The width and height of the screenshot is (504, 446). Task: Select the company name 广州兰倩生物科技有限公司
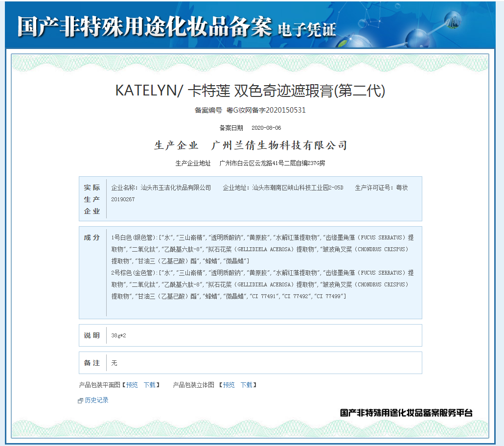(x=279, y=145)
